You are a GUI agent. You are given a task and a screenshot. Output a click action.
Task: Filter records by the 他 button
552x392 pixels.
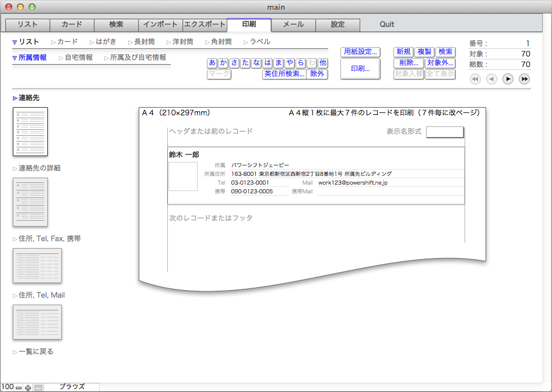[x=323, y=63]
